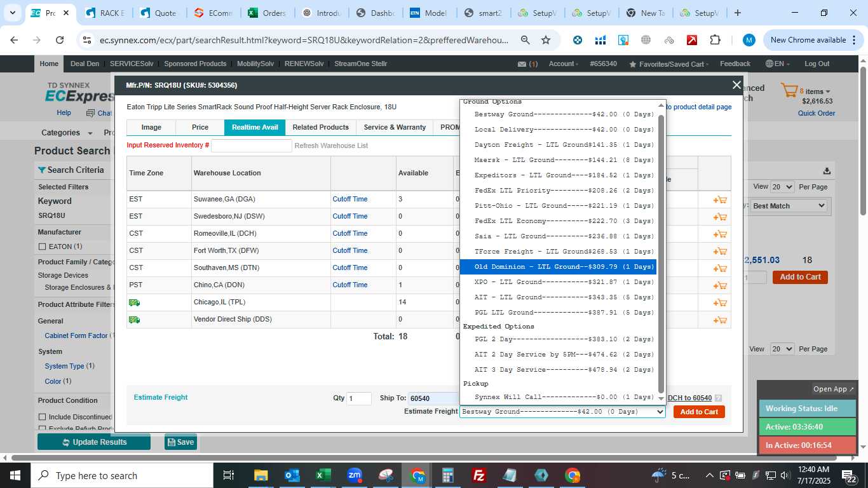Viewport: 868px width, 488px height.
Task: Reload the page
Action: point(60,40)
